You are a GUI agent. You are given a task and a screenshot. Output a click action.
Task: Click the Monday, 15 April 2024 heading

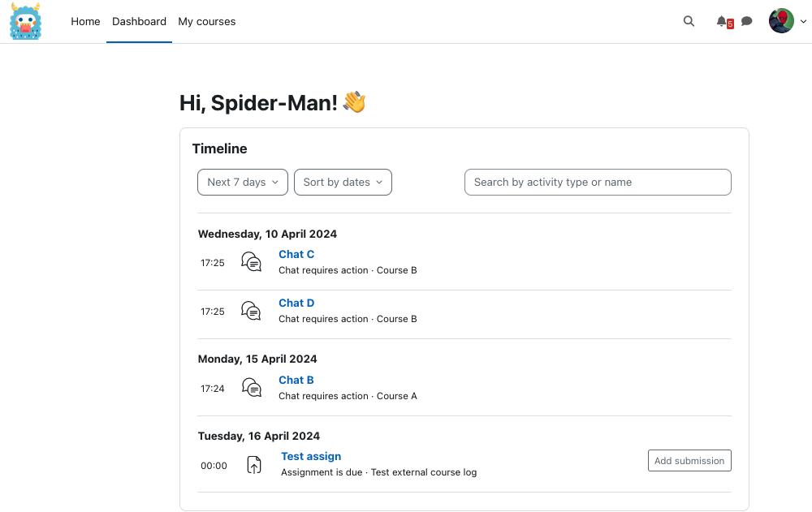pyautogui.click(x=257, y=359)
